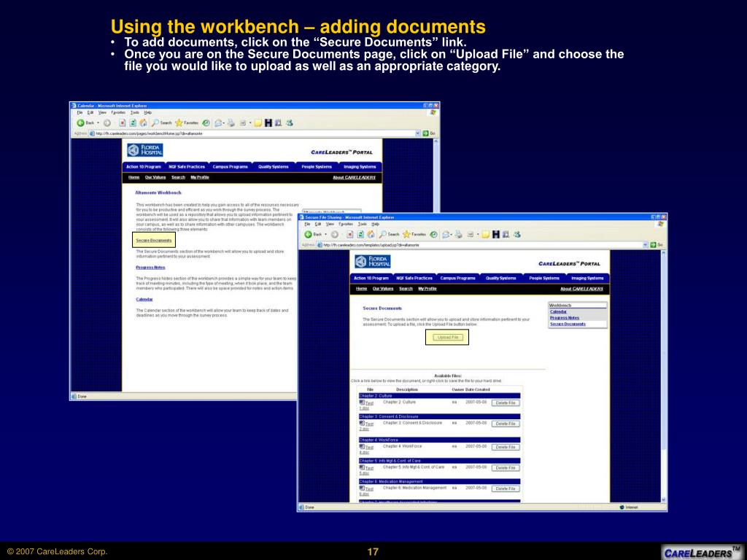747x560 pixels.
Task: Click My Profile link in Secure File Sharing
Action: point(427,289)
